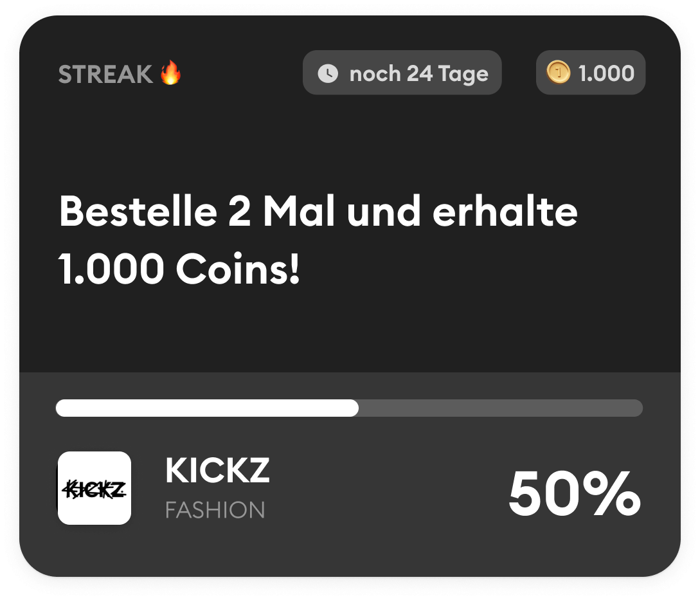Click the gold coin icon

(558, 73)
